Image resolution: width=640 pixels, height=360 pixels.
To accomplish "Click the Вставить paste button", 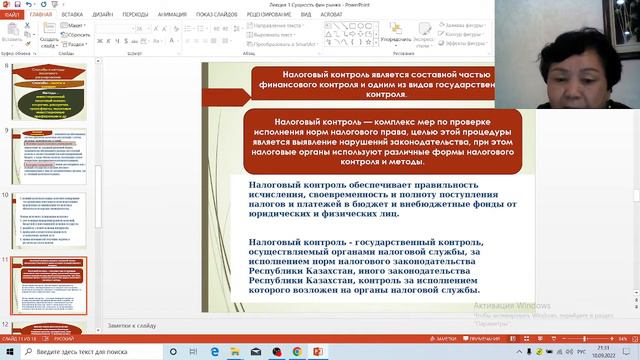I will pos(12,33).
